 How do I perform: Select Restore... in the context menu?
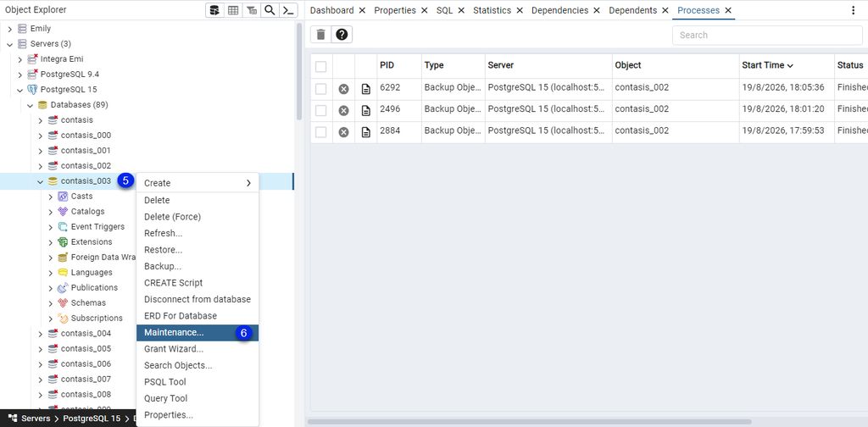click(198, 249)
